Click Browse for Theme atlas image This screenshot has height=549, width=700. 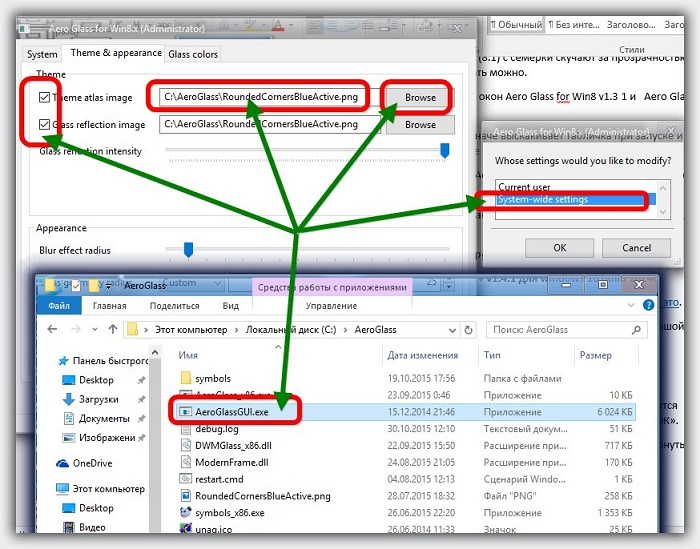(420, 97)
